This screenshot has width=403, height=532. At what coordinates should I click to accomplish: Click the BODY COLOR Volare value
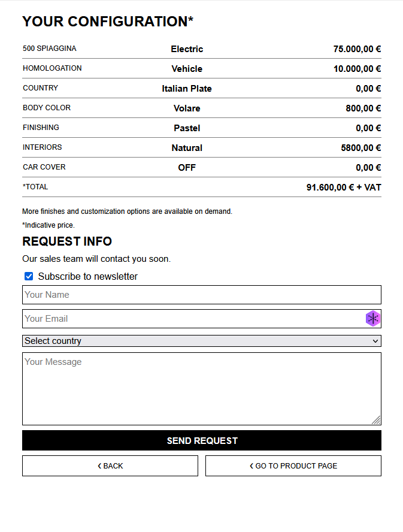coord(187,108)
